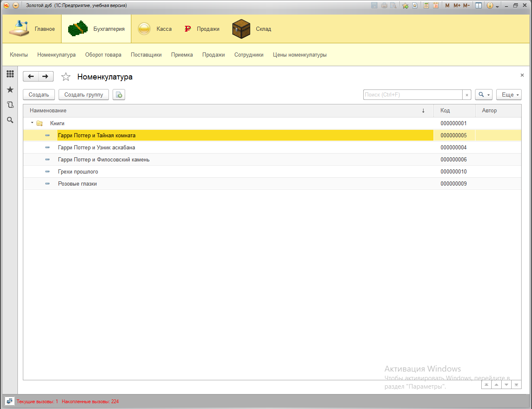Click the save diskette icon in title bar
The height and width of the screenshot is (409, 532).
pos(374,5)
